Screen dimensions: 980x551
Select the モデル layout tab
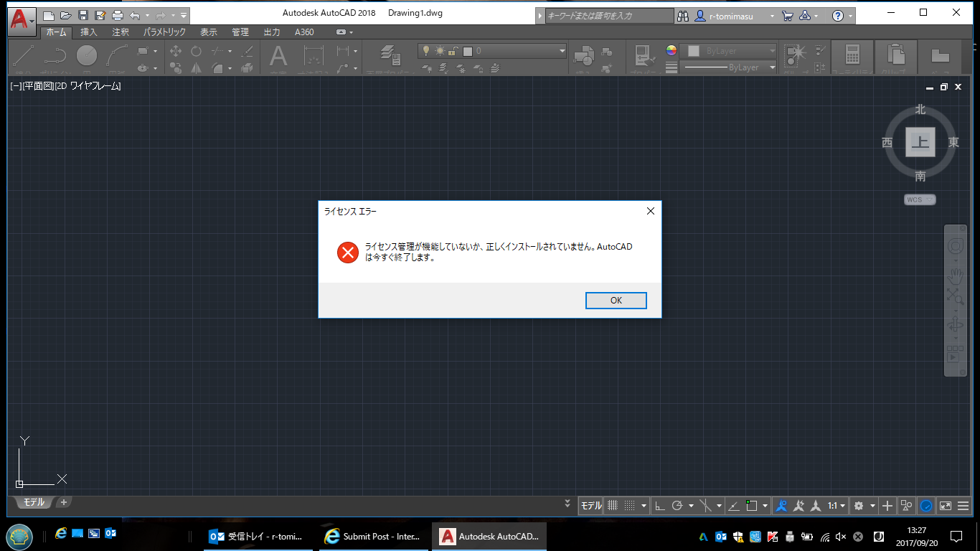click(34, 502)
